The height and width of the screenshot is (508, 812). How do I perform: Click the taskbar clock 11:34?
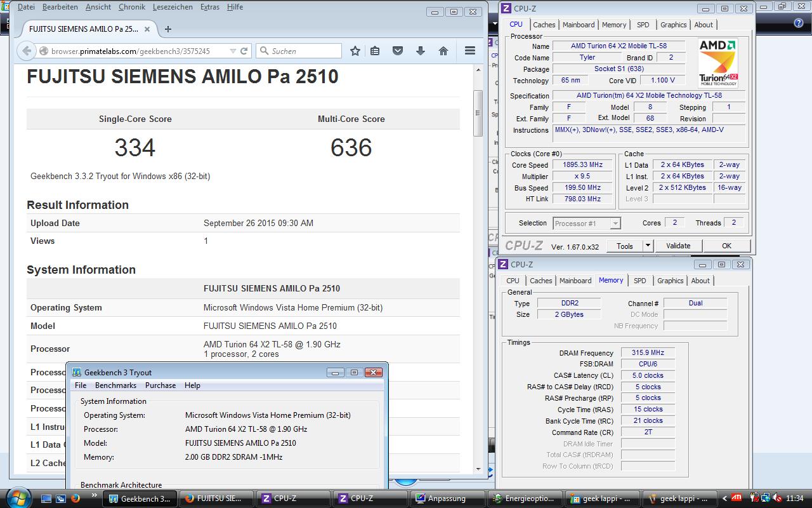(x=795, y=498)
